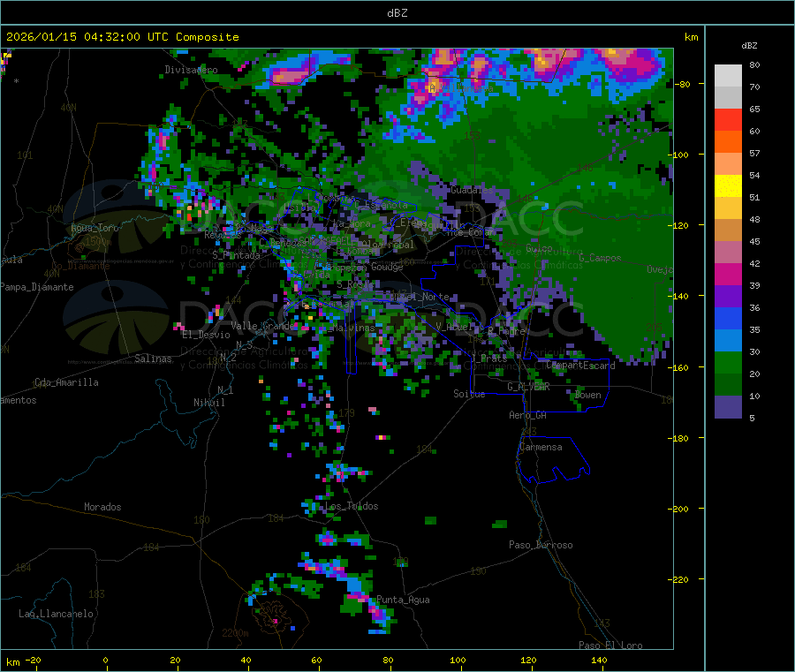The image size is (795, 672).
Task: Click the Punta_Agua label
Action: (403, 600)
